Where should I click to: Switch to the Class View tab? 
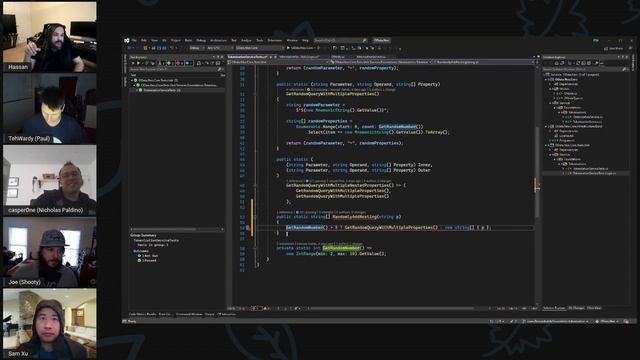pos(594,308)
